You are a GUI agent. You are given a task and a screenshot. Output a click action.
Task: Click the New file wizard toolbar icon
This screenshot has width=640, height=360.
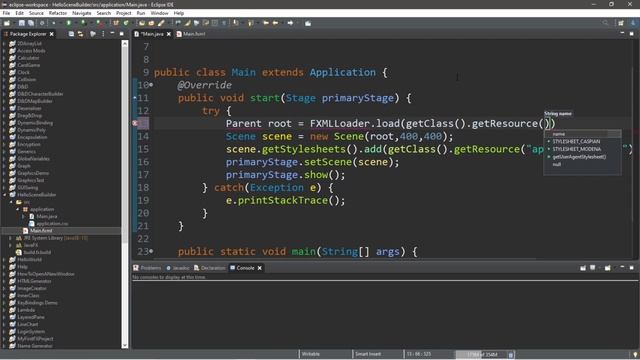7,23
